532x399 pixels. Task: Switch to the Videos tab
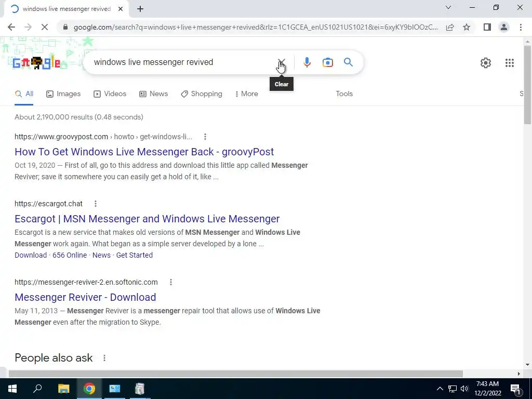(x=110, y=94)
